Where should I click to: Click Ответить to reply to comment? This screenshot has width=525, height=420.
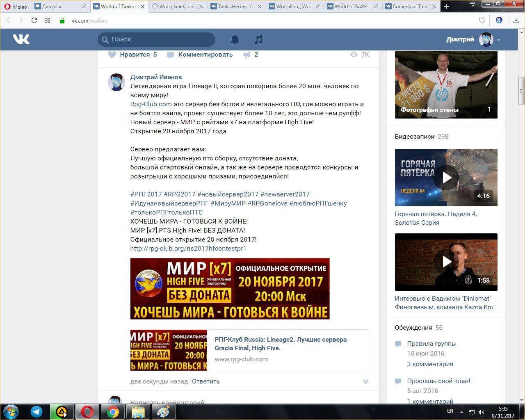tap(206, 381)
